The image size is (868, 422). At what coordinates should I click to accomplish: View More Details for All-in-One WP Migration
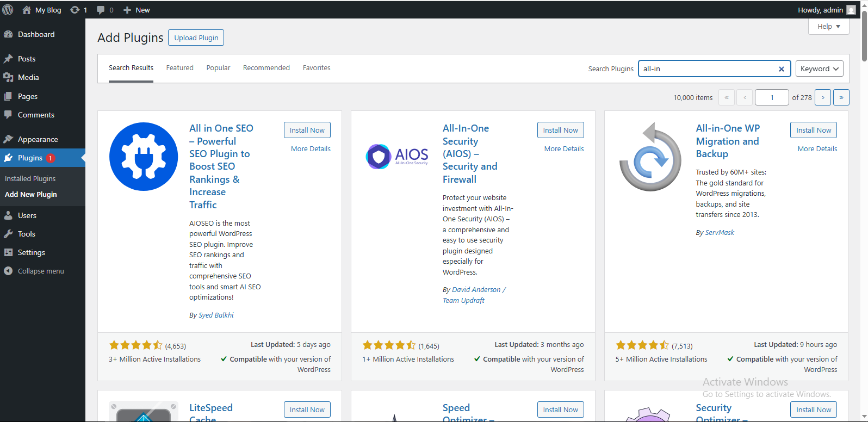(817, 148)
